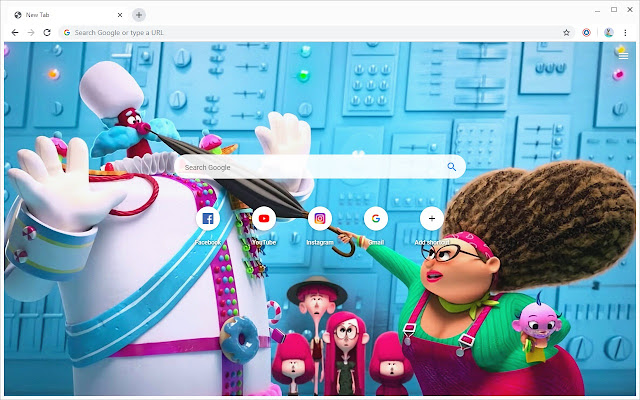Bookmark this page with the star icon
Image resolution: width=640 pixels, height=400 pixels.
click(x=566, y=33)
